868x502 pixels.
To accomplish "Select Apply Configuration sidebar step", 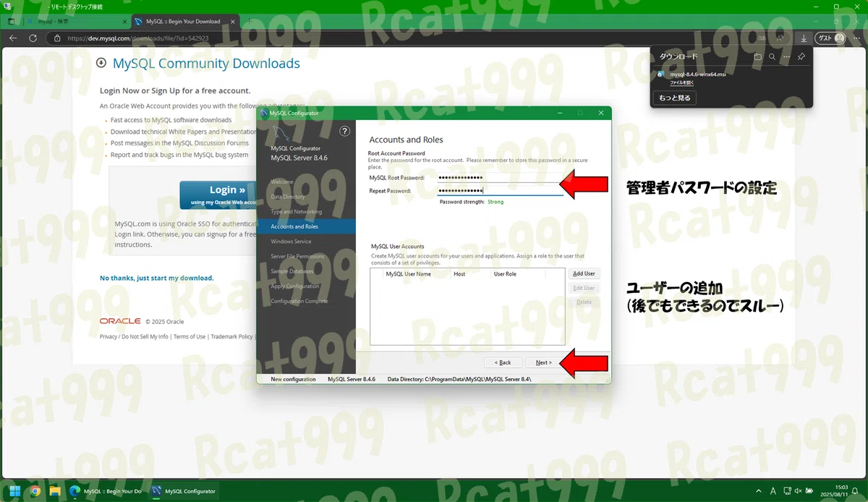I will point(295,286).
